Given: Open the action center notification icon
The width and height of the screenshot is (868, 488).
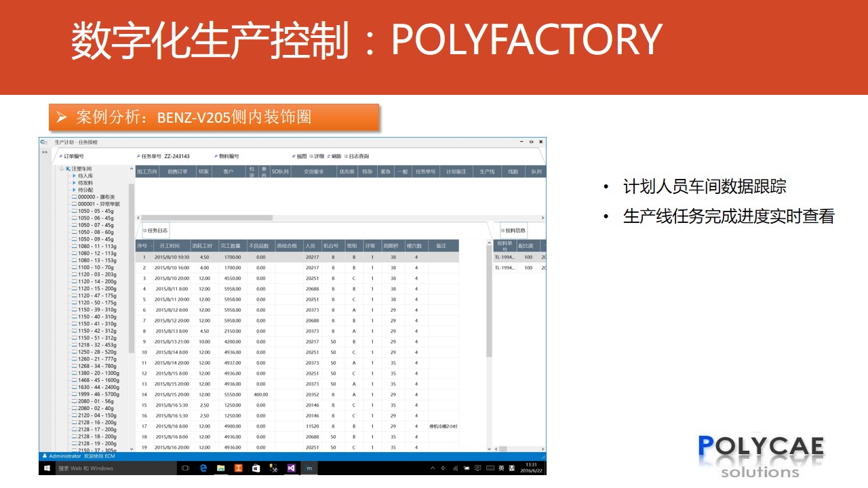Looking at the screenshot, I should pos(479,468).
